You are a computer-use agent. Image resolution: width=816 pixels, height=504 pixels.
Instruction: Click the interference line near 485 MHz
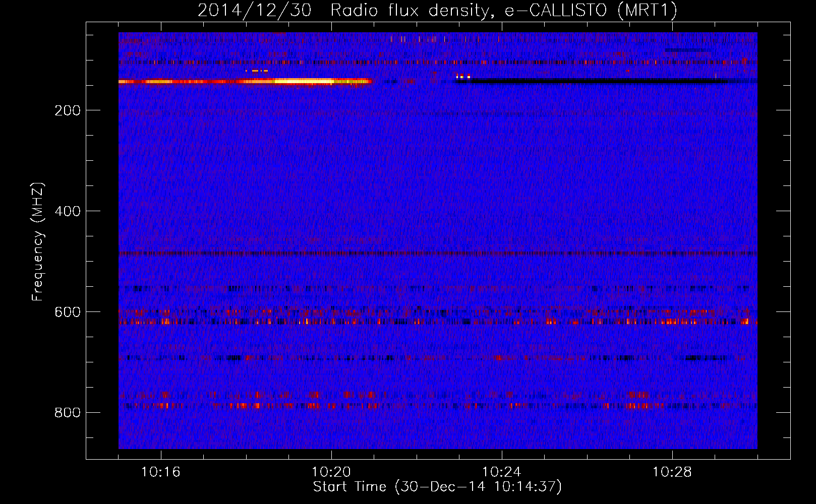point(438,254)
